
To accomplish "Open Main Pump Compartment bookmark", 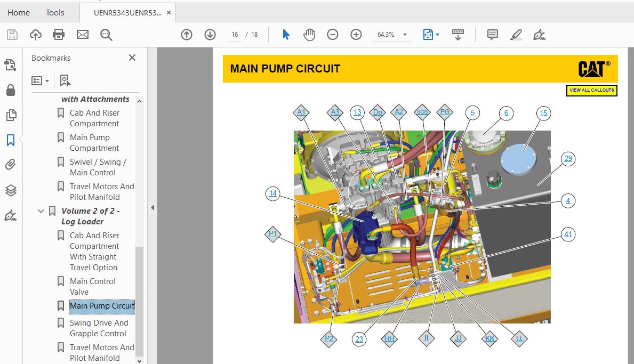I will 94,143.
